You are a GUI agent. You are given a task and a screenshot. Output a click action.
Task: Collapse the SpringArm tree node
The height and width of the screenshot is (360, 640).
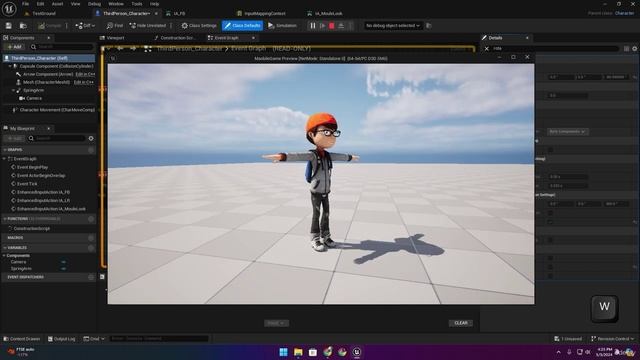pos(13,91)
